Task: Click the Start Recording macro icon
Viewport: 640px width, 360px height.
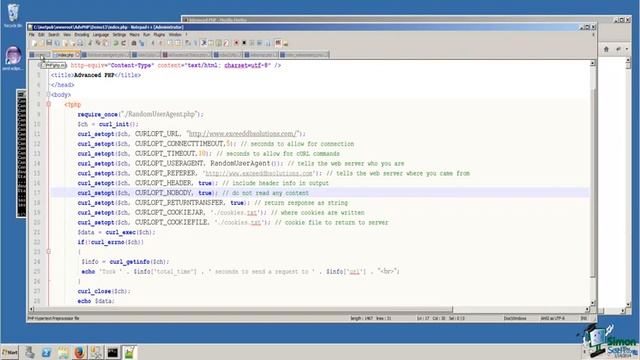Action: 236,43
